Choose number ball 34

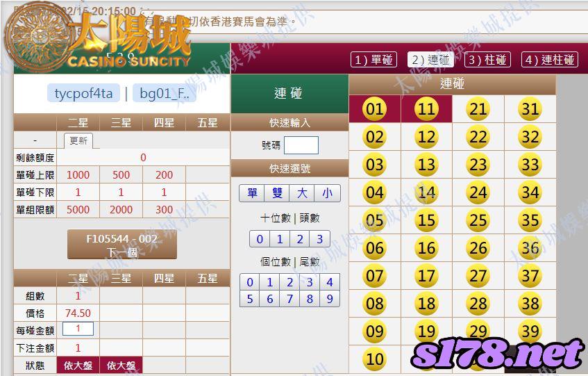pos(530,193)
